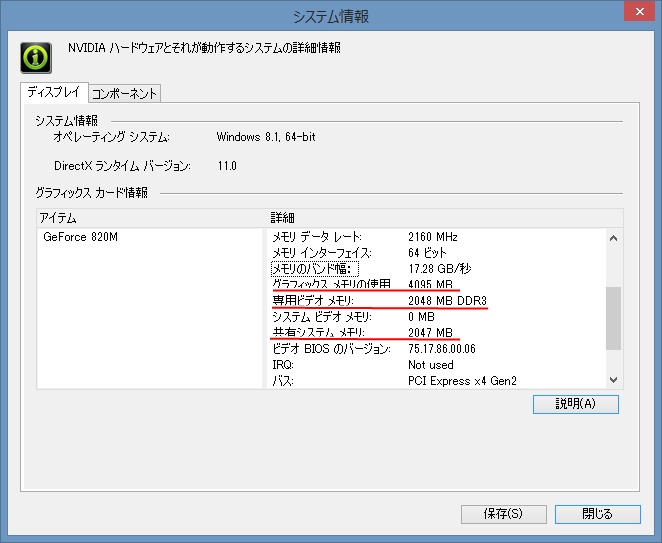The height and width of the screenshot is (543, 662).
Task: Click the 17.28 GB/秒 value
Action: [x=440, y=269]
